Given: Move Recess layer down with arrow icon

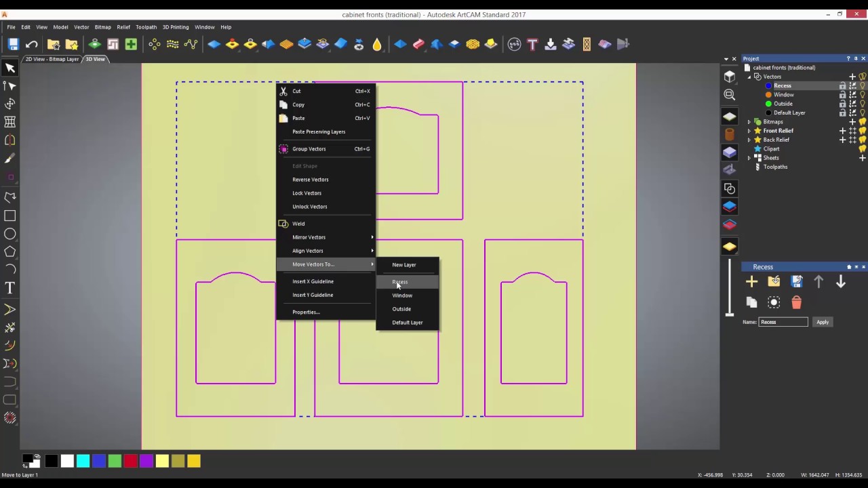Looking at the screenshot, I should pyautogui.click(x=841, y=282).
